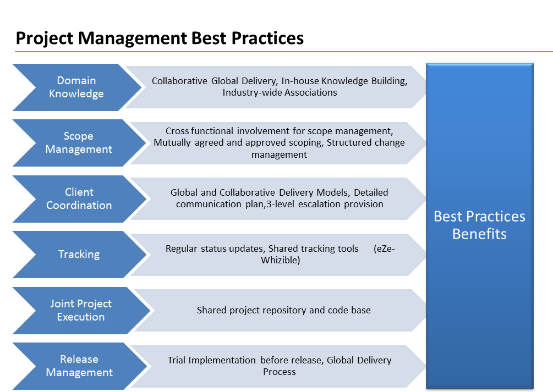Click the Joint Project Execution chevron
Viewport: 553px width, 392px height.
pos(80,310)
